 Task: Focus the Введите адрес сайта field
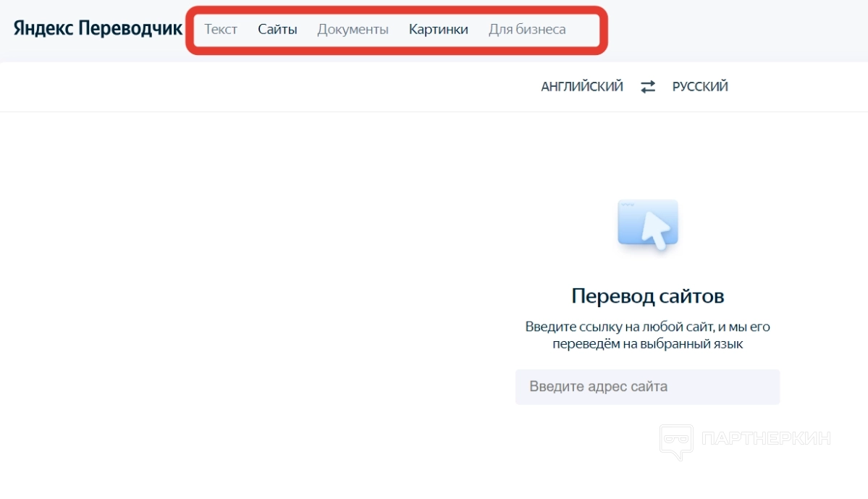tap(647, 387)
